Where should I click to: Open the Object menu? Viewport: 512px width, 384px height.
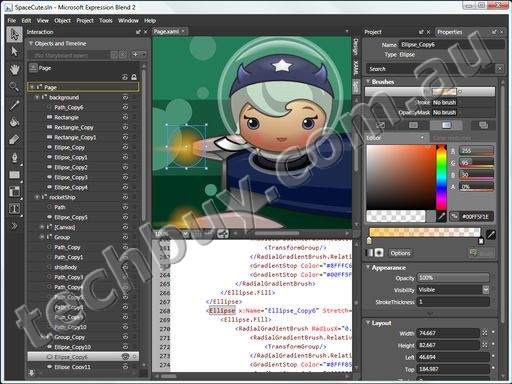pyautogui.click(x=62, y=21)
